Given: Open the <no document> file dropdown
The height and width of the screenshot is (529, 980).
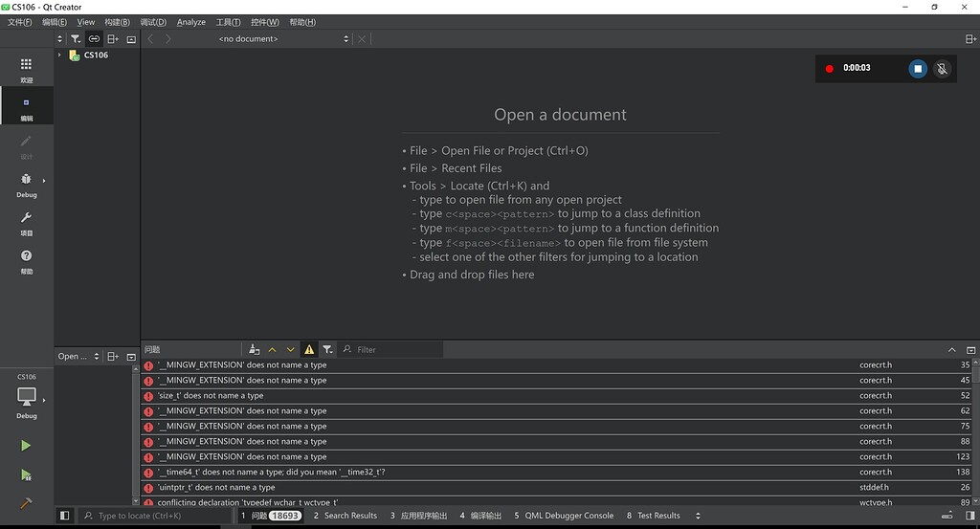Looking at the screenshot, I should point(283,38).
